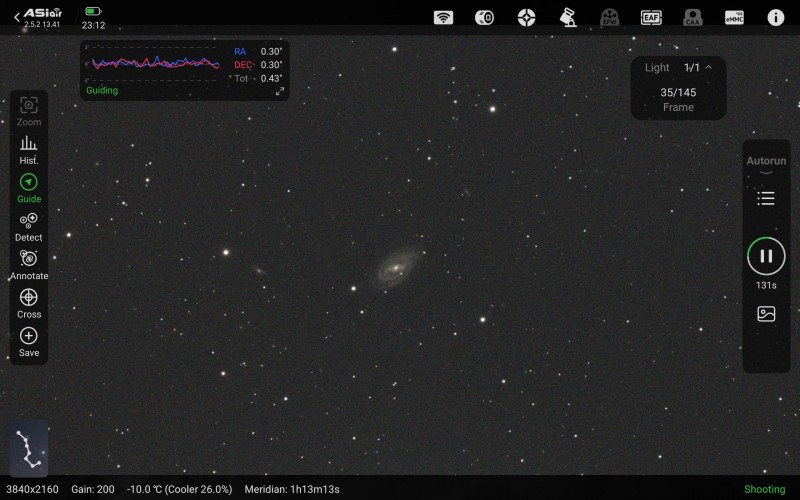Click the ASIAIR logo

coord(43,13)
